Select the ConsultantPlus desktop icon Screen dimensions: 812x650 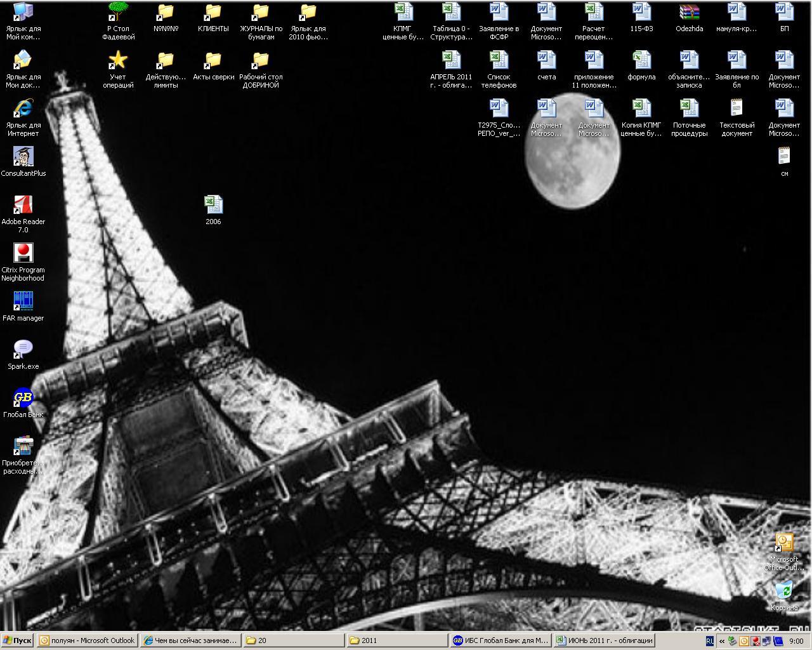click(x=23, y=157)
